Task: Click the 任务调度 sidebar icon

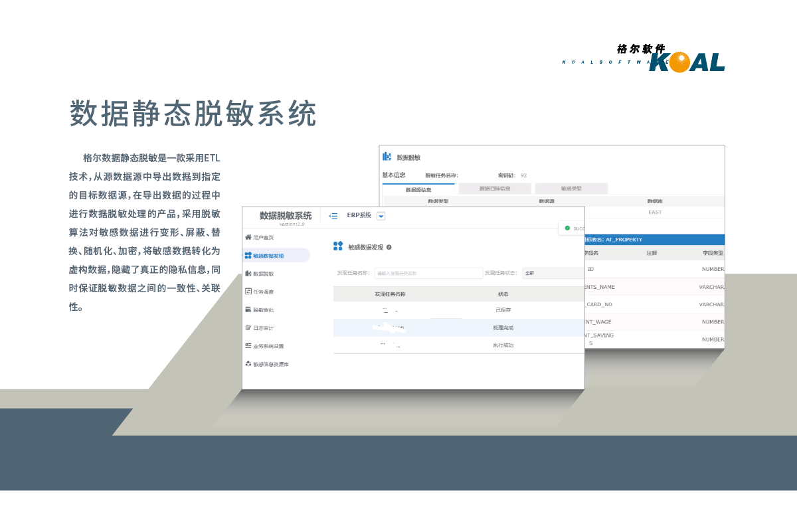Action: click(x=248, y=292)
